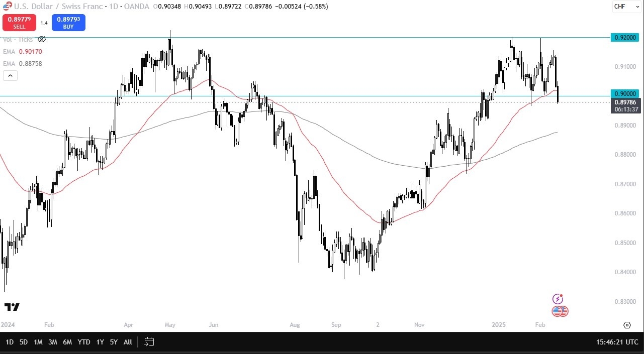644x354 pixels.
Task: Click the purple lightning news event icon
Action: (558, 299)
